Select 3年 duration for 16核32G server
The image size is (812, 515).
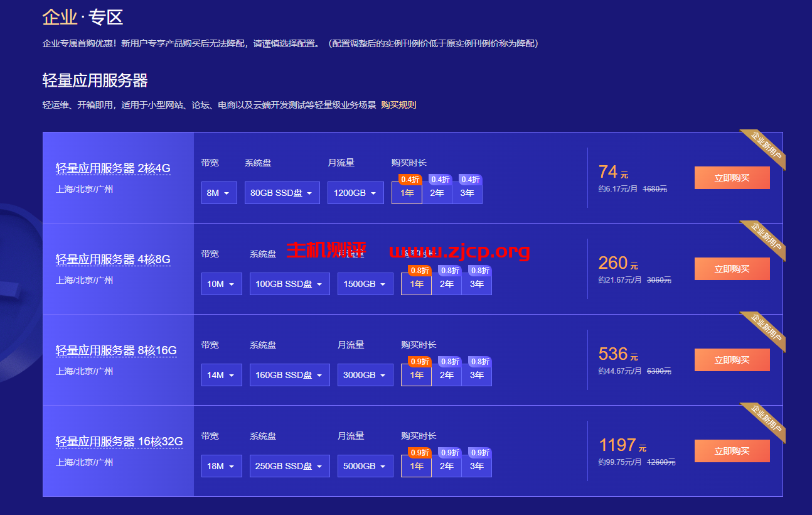click(x=477, y=466)
